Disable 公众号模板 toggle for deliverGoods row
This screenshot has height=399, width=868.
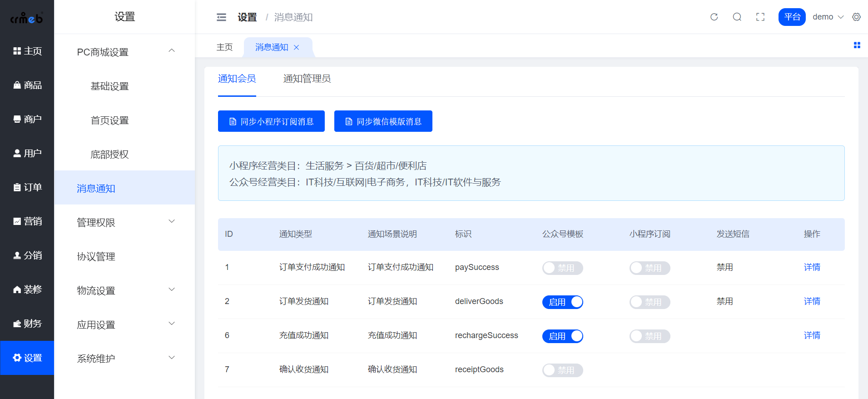(x=562, y=302)
